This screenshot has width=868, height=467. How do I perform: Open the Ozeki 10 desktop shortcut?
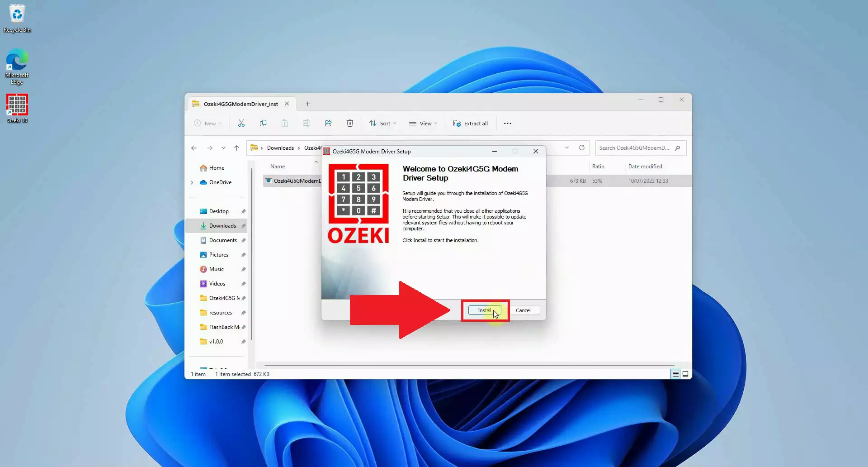tap(17, 109)
